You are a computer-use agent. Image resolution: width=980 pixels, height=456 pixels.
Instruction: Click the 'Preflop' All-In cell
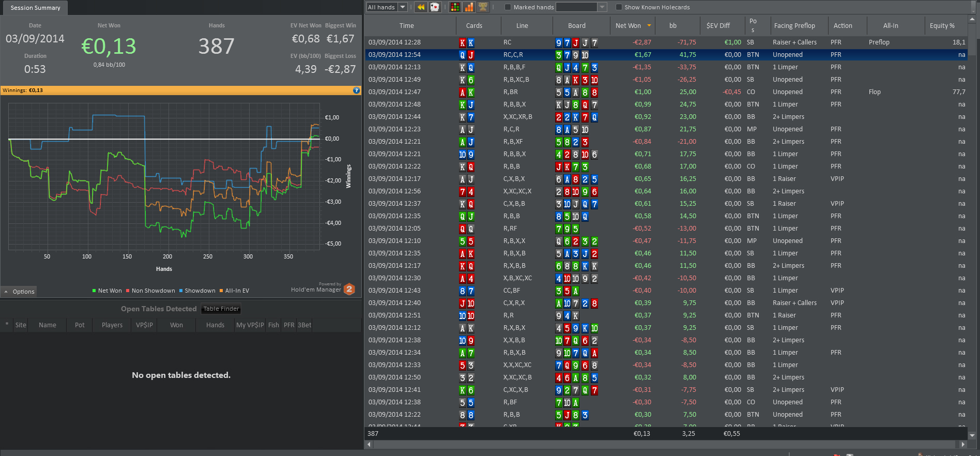879,42
